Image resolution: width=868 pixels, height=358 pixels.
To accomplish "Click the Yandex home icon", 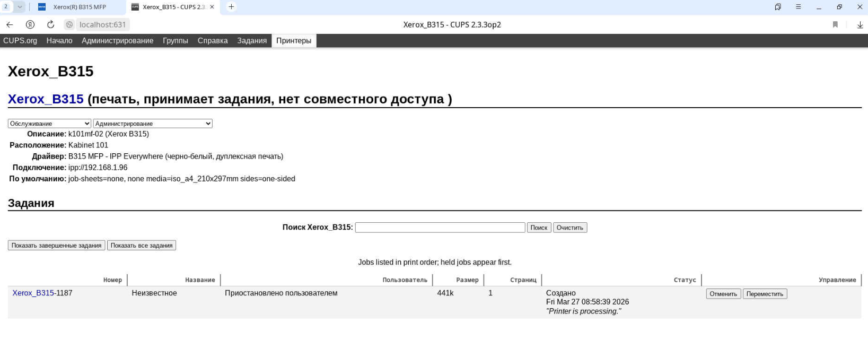I will 30,24.
